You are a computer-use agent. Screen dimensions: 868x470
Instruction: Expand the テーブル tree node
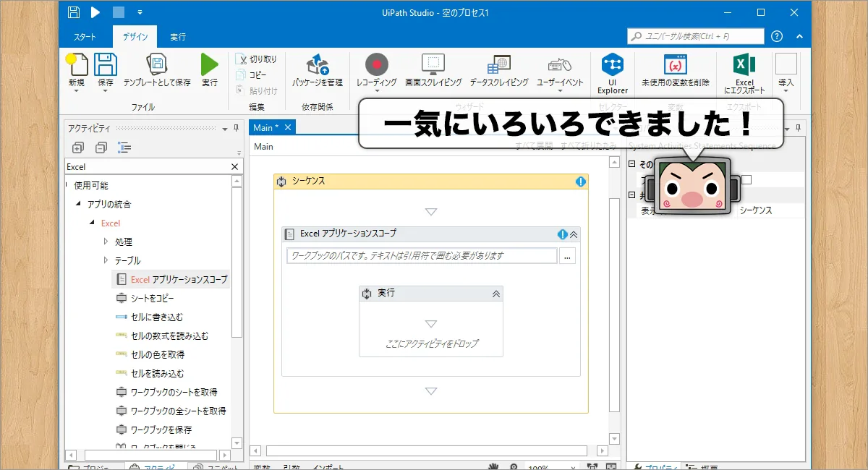coord(106,260)
